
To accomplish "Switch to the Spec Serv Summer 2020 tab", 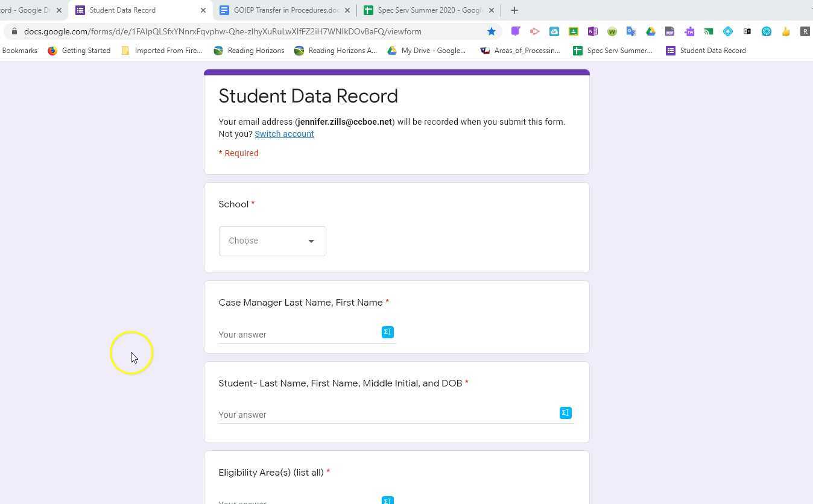I will pyautogui.click(x=428, y=10).
